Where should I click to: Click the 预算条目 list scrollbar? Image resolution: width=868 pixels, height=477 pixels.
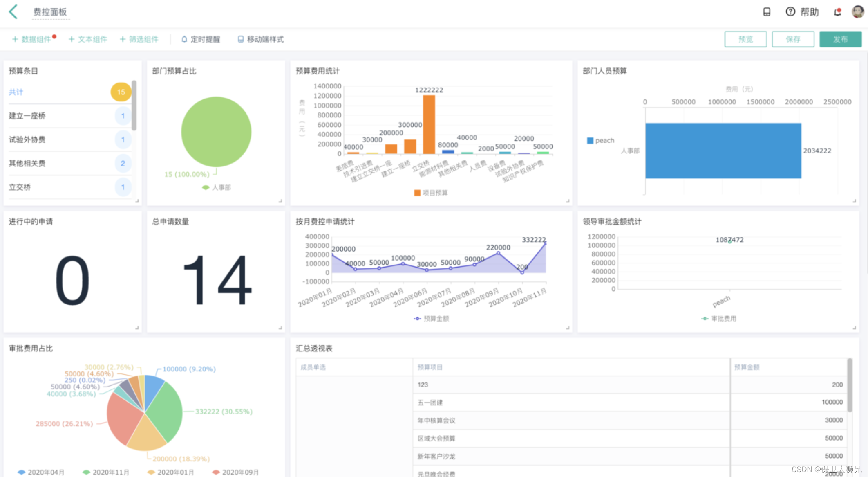pos(134,106)
